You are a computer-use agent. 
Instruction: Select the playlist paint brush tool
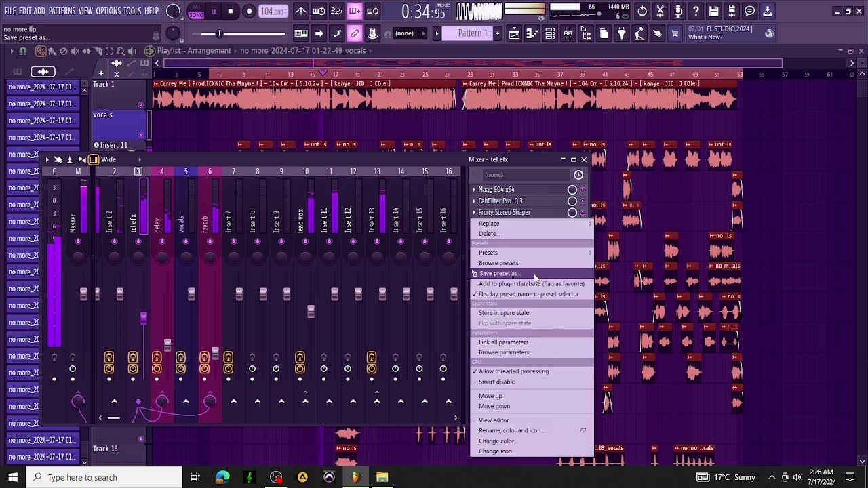pos(52,51)
